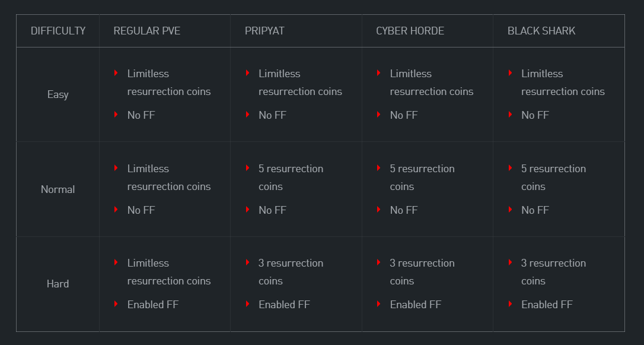Click red arrow beside Regular PVE Hard Enabled FF

(116, 304)
